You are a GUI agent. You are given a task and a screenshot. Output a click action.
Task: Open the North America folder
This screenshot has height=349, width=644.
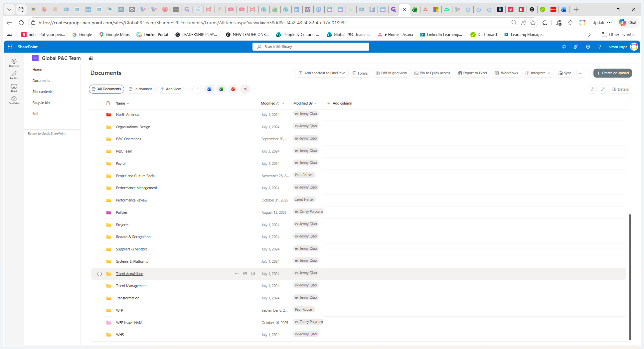127,115
